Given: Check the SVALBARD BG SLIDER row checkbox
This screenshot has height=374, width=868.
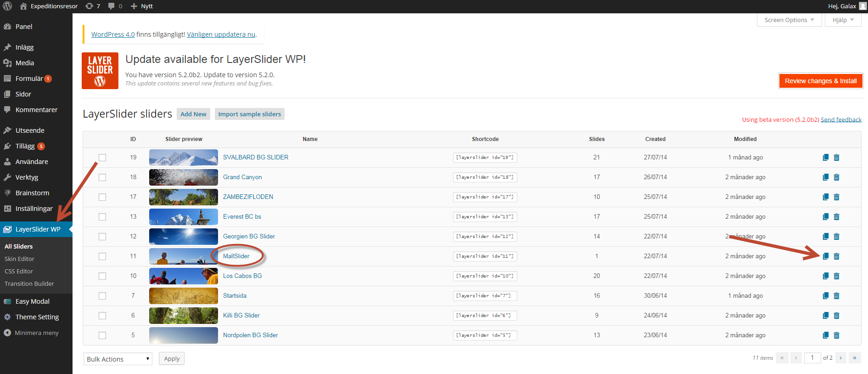Looking at the screenshot, I should [x=102, y=158].
